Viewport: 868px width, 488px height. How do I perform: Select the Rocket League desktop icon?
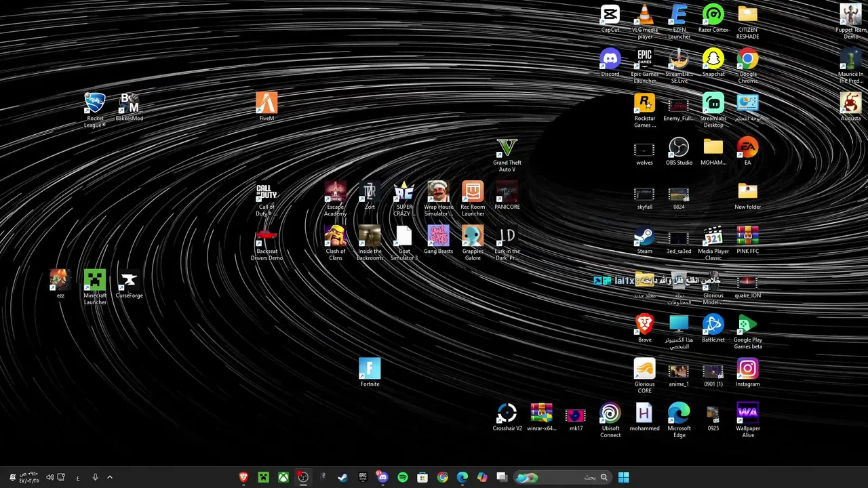95,110
